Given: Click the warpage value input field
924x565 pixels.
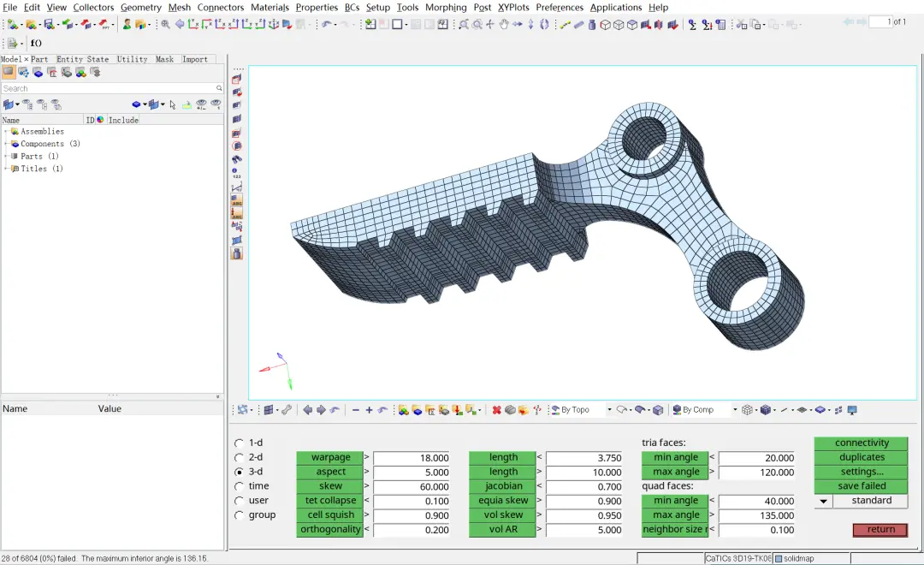Looking at the screenshot, I should coord(412,458).
